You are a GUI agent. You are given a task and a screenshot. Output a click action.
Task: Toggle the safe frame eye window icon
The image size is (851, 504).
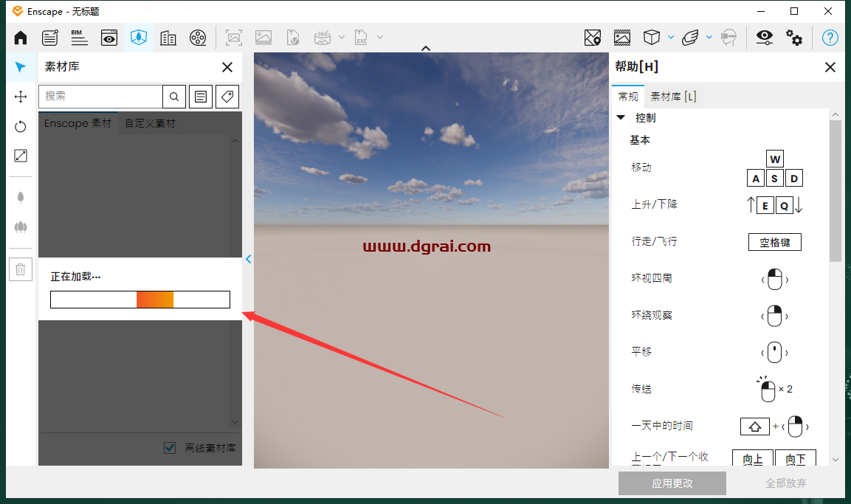pos(109,38)
